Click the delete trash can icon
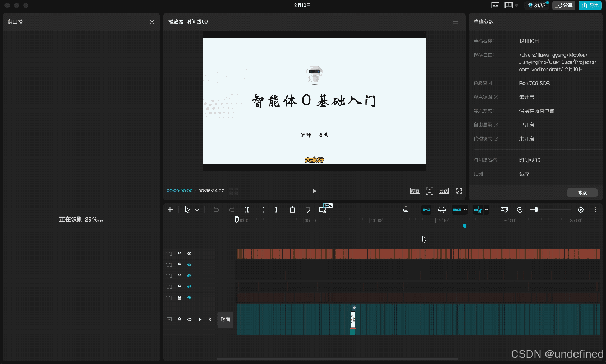 [x=292, y=209]
